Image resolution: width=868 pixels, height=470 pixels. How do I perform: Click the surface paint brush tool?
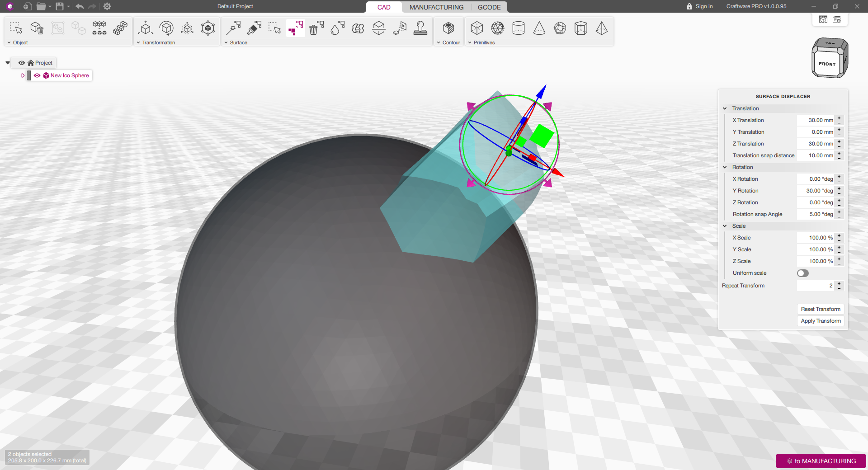254,28
